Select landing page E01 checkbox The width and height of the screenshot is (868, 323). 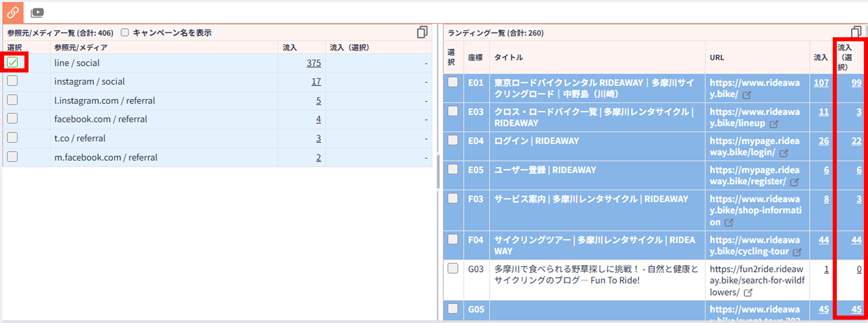coord(453,82)
